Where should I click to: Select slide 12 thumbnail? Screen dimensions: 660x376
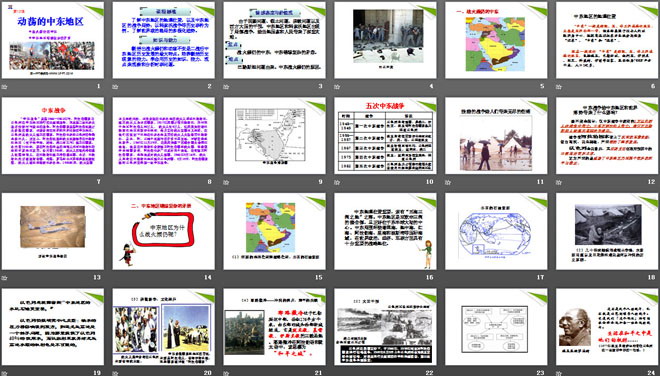[607, 136]
